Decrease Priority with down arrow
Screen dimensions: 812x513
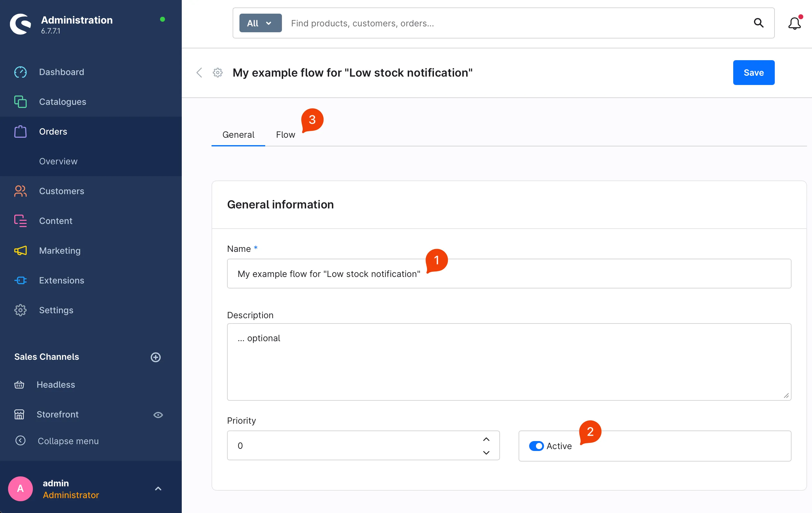[486, 453]
